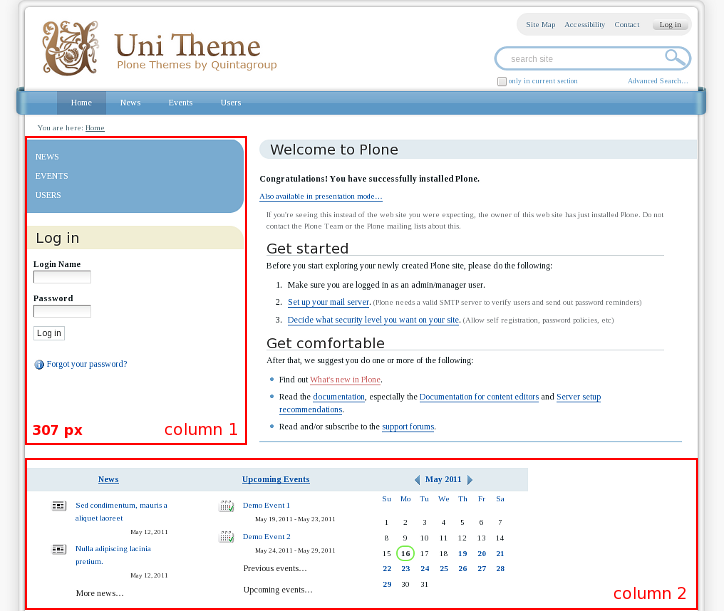724x611 pixels.
Task: Click news item icon beside Sed condimentum
Action: pos(59,506)
